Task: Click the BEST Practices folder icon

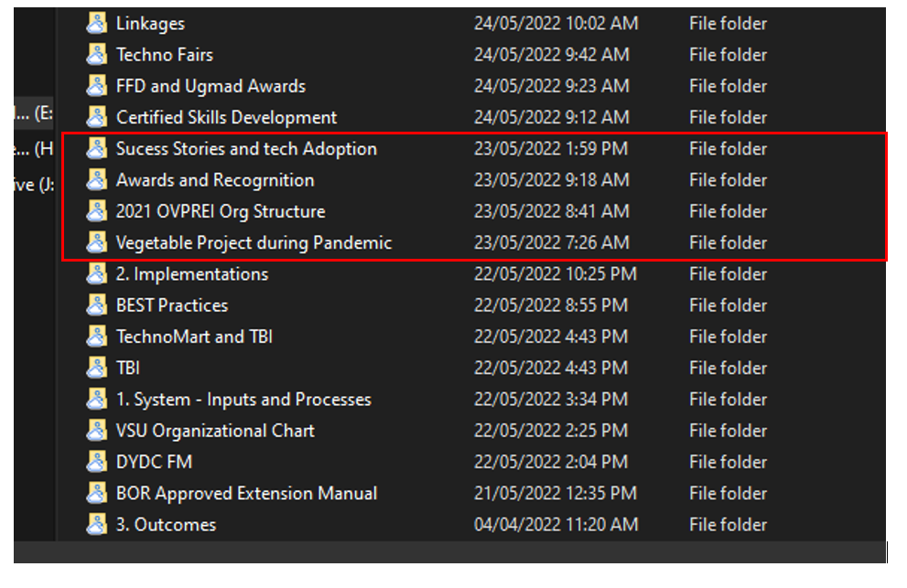Action: point(96,305)
